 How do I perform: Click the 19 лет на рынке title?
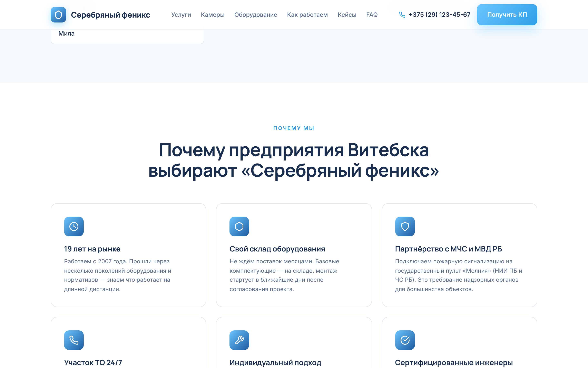click(92, 249)
